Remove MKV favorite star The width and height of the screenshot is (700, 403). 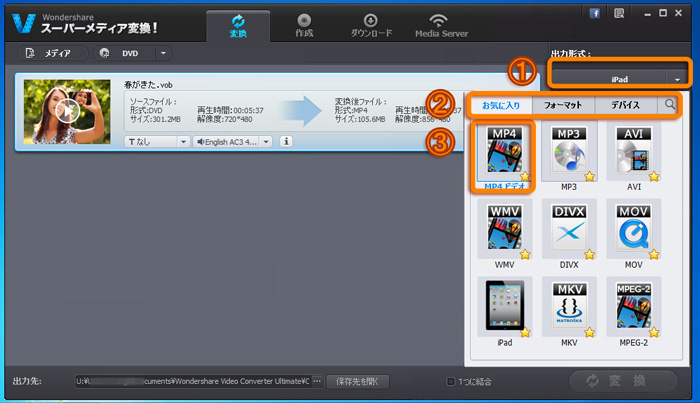590,332
